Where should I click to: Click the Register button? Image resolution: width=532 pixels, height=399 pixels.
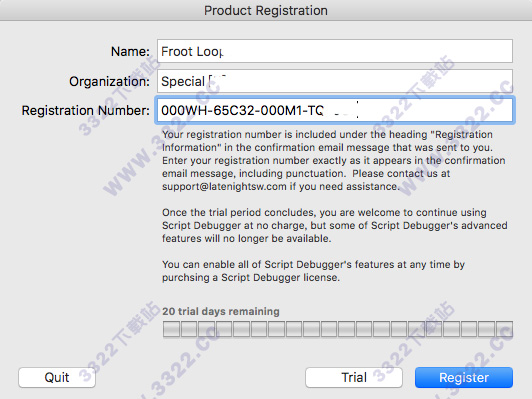(464, 377)
